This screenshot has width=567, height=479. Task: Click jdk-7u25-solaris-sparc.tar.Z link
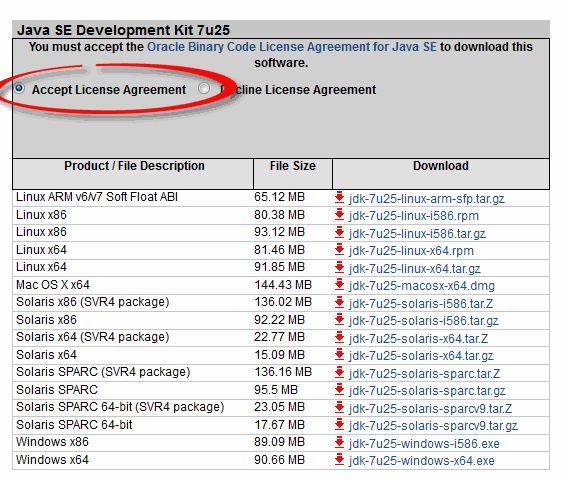tap(424, 373)
